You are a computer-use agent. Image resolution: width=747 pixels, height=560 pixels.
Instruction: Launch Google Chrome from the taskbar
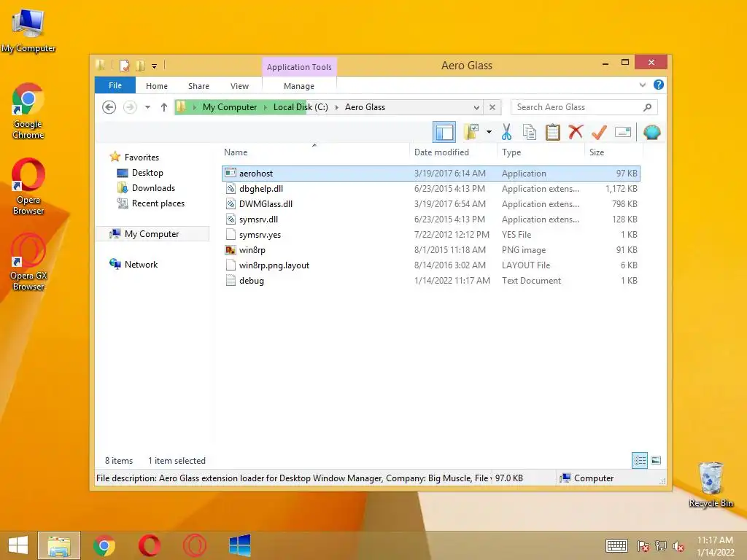point(104,545)
